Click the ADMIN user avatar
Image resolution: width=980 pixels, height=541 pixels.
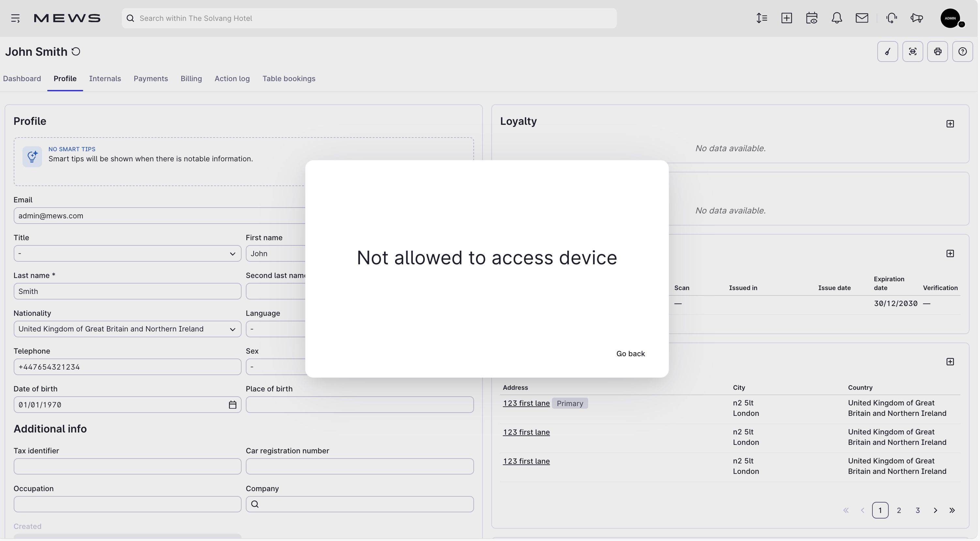tap(950, 18)
